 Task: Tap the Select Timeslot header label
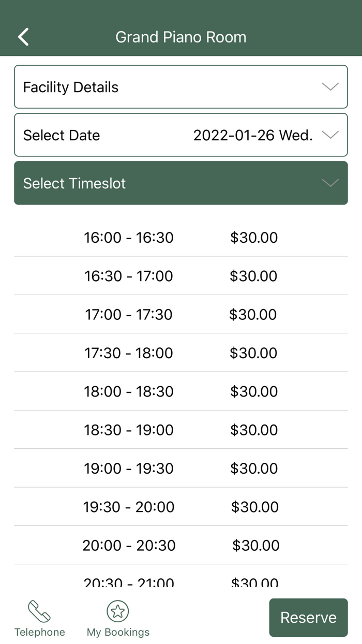74,183
